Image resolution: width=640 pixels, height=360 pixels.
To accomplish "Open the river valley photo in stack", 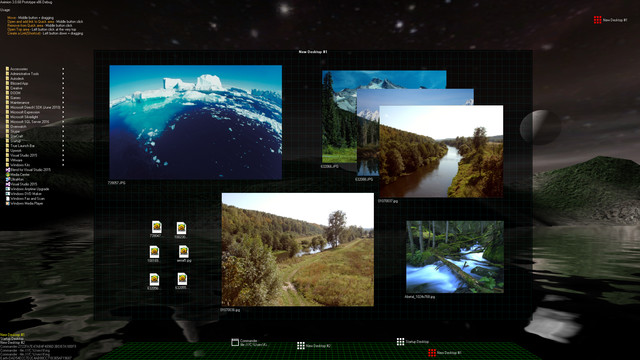I will tap(441, 151).
